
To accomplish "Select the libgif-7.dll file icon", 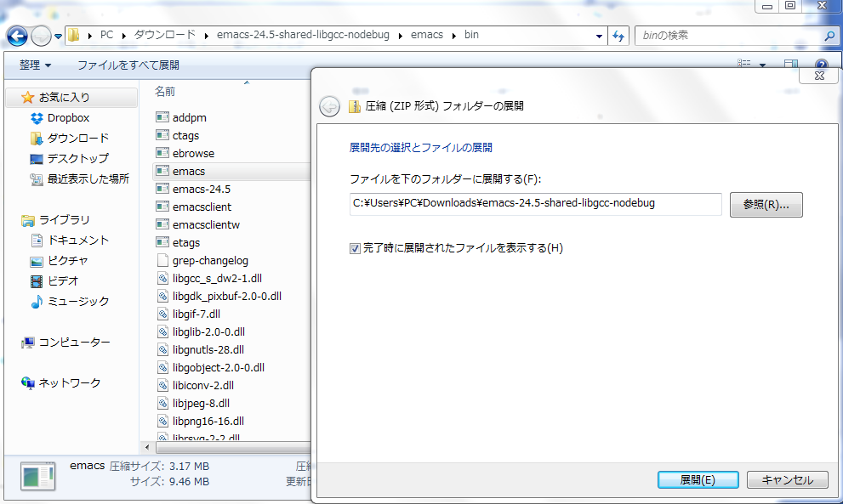I will click(162, 314).
